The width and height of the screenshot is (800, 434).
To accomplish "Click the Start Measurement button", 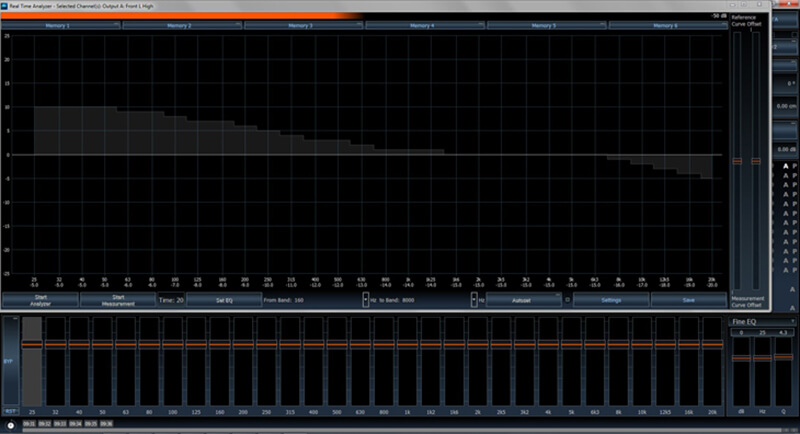I will 118,300.
